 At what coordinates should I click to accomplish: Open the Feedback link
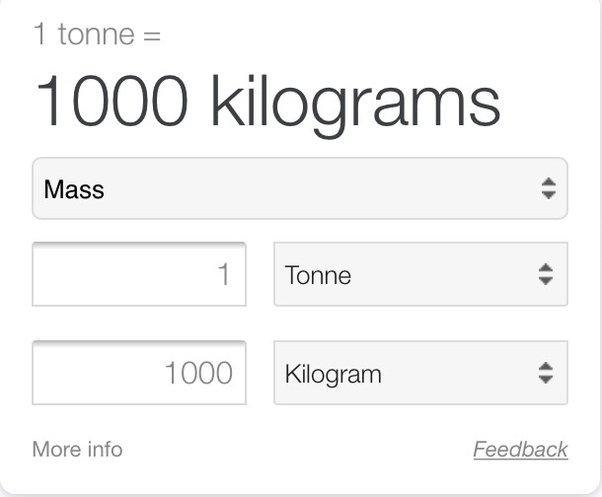click(x=521, y=449)
